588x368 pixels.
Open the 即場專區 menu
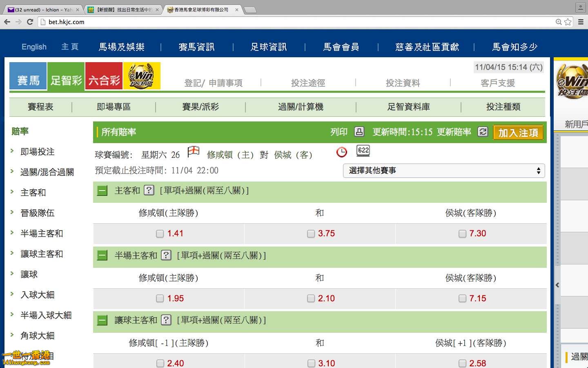pos(114,107)
